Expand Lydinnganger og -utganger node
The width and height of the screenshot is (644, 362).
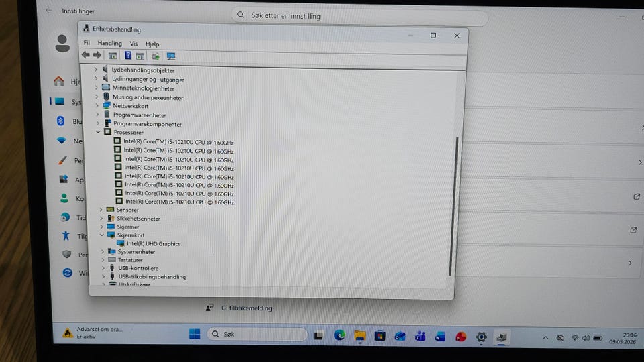96,78
